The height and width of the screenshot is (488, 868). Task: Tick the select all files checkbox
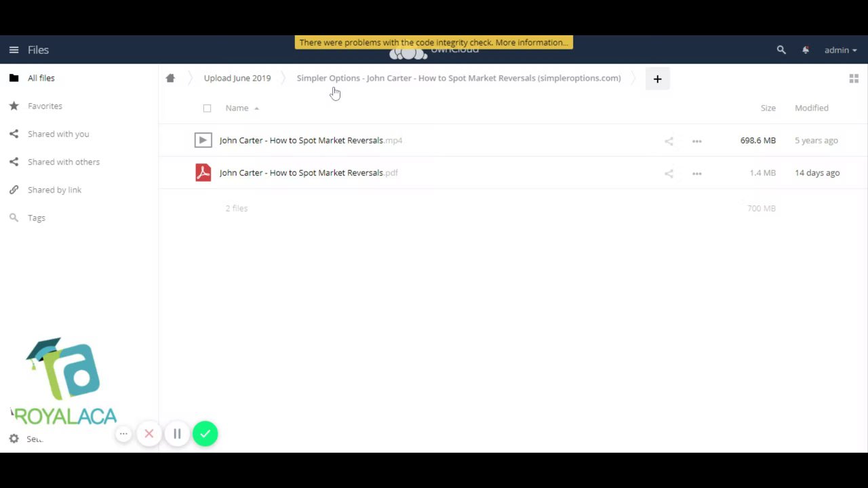coord(207,108)
